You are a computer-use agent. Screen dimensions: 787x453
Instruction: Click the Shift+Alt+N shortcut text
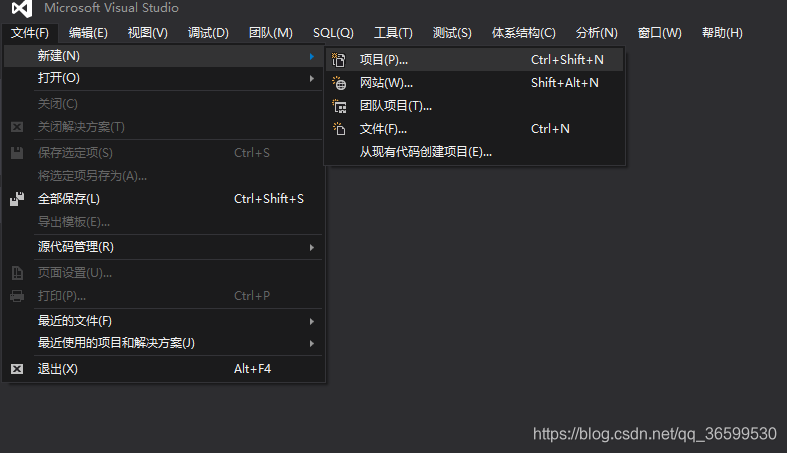(565, 83)
